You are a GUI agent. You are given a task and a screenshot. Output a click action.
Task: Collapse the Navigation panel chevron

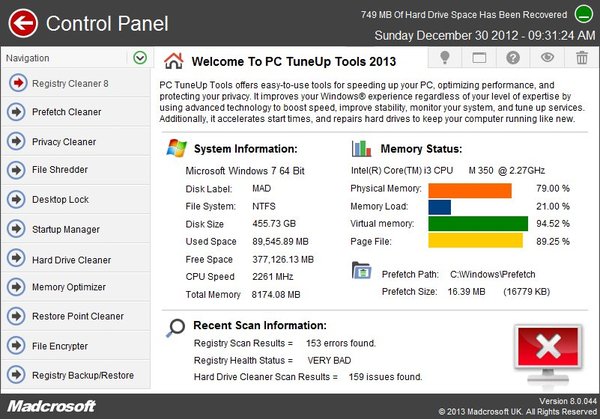pyautogui.click(x=140, y=58)
